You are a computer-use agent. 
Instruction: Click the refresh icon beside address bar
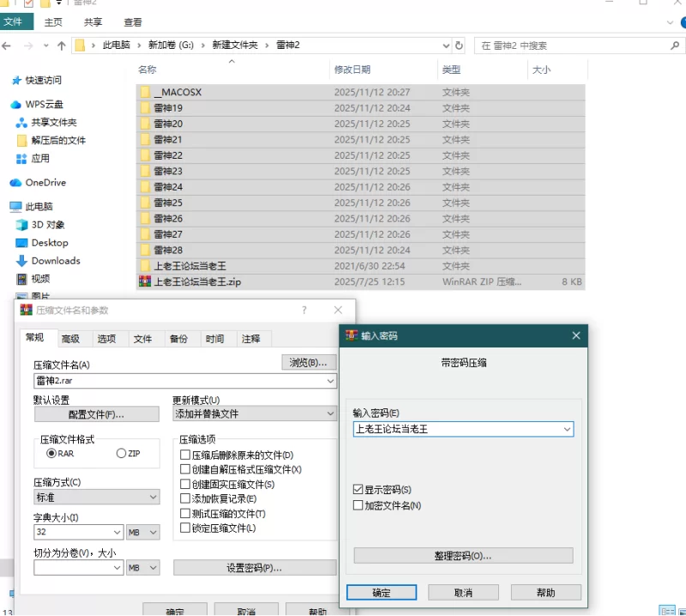coord(460,45)
